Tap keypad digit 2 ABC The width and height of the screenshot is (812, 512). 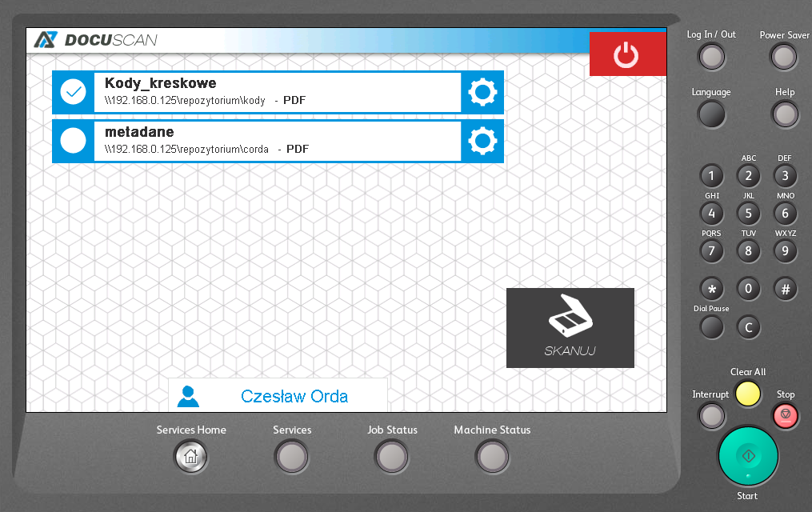pyautogui.click(x=748, y=176)
